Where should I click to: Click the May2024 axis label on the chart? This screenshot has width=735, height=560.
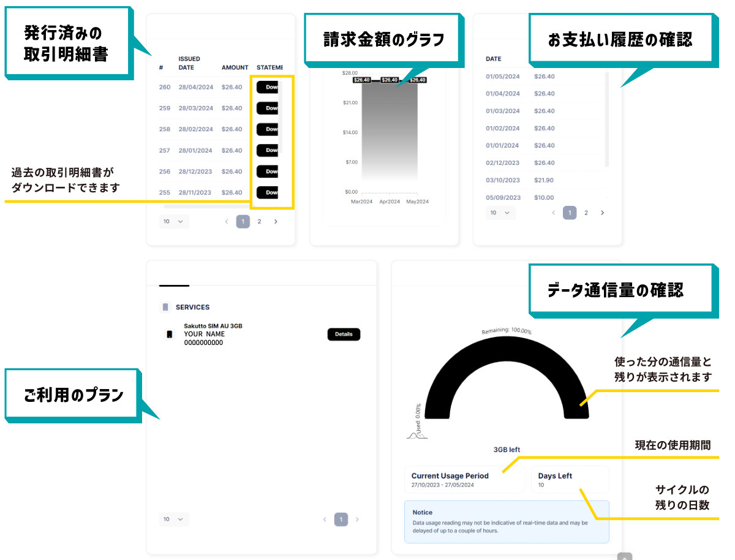[x=418, y=202]
